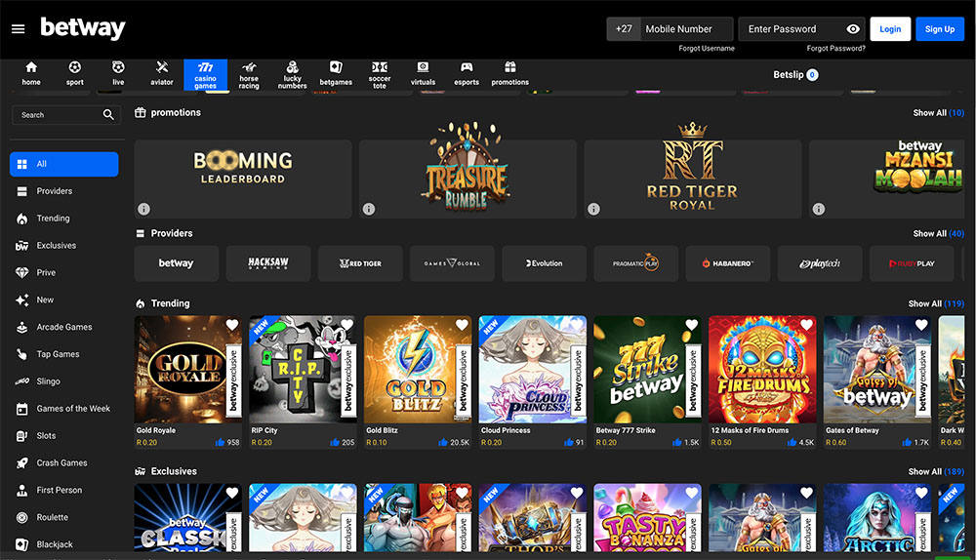The width and height of the screenshot is (976, 560).
Task: Open esports section
Action: (467, 73)
